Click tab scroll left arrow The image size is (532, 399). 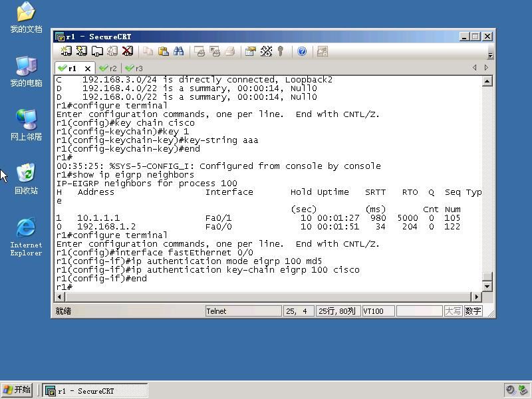(474, 68)
